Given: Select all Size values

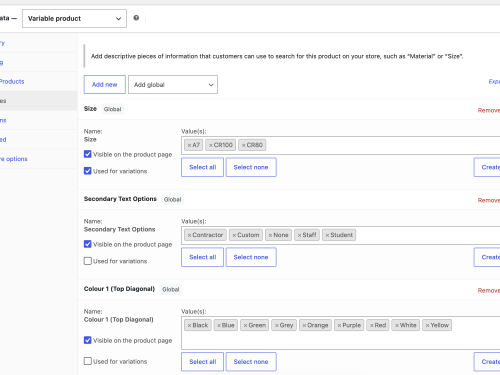Looking at the screenshot, I should (x=203, y=167).
